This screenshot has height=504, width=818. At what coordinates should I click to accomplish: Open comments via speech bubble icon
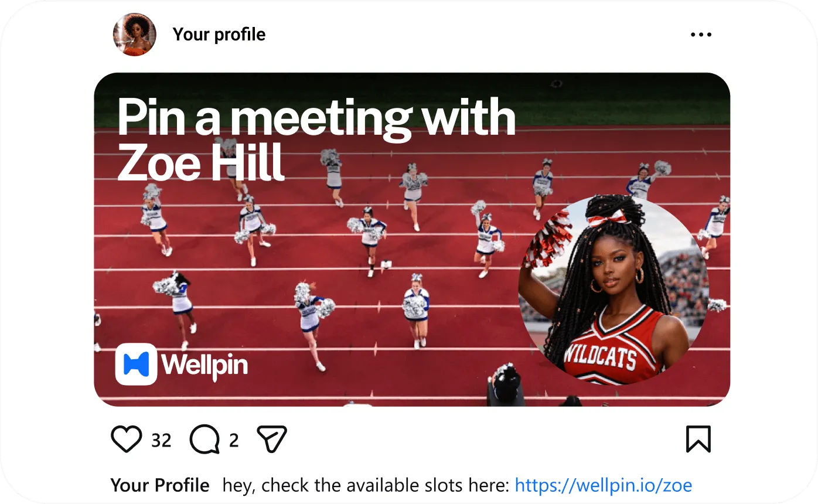point(205,440)
